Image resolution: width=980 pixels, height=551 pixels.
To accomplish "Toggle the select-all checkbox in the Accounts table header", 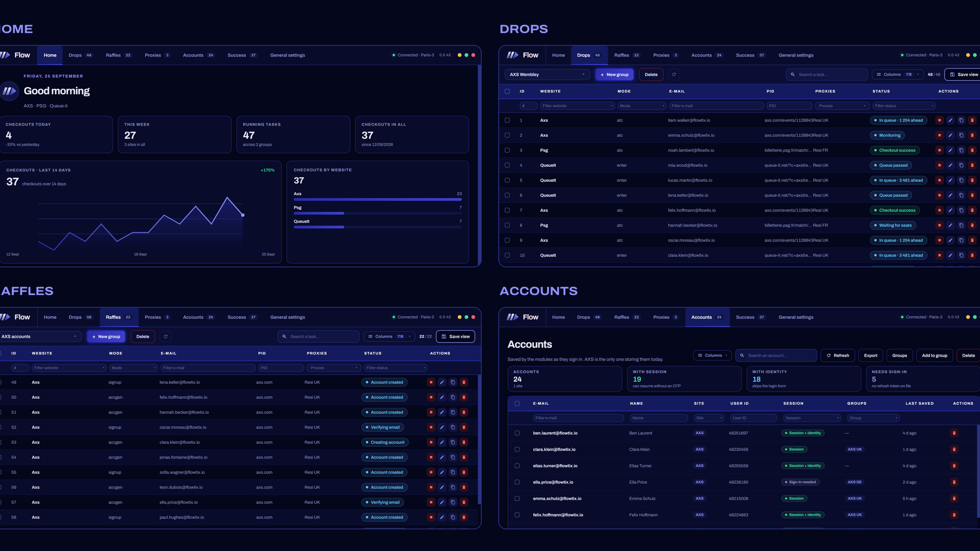I will (517, 403).
